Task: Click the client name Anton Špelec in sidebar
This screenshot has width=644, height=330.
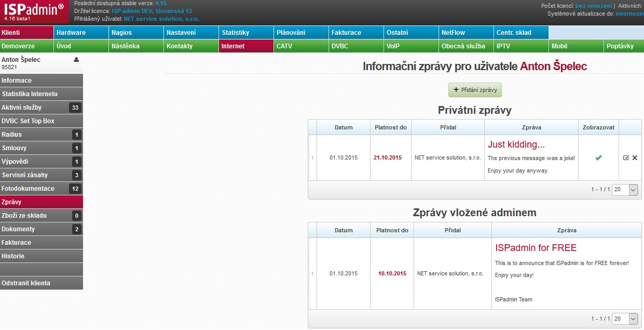Action: [21, 60]
